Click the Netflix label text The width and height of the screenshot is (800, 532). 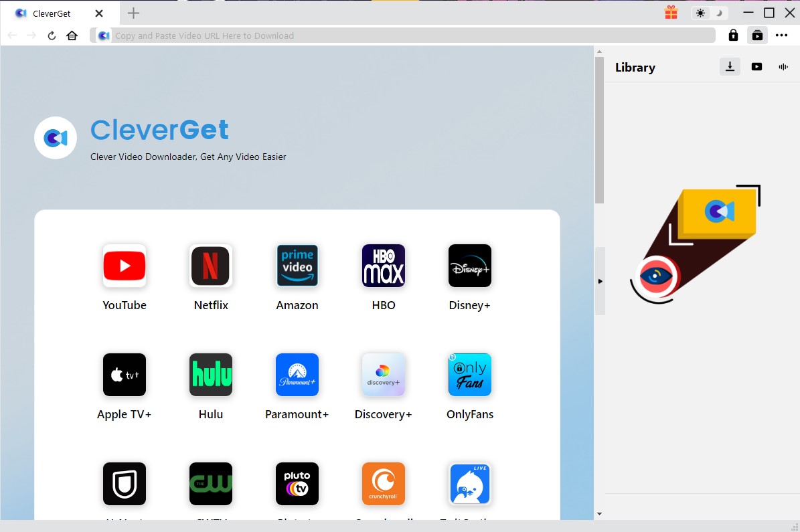211,305
